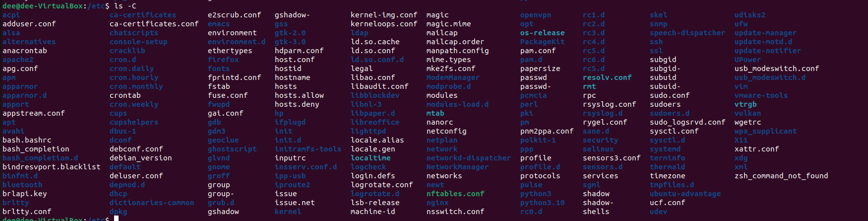Click the mtab symlink entry
This screenshot has height=221, width=868.
pos(435,113)
